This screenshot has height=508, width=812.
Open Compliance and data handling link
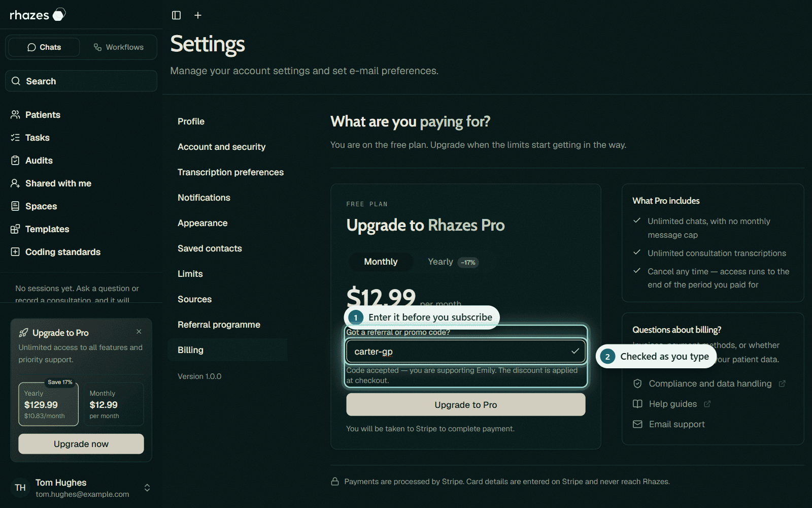(710, 384)
